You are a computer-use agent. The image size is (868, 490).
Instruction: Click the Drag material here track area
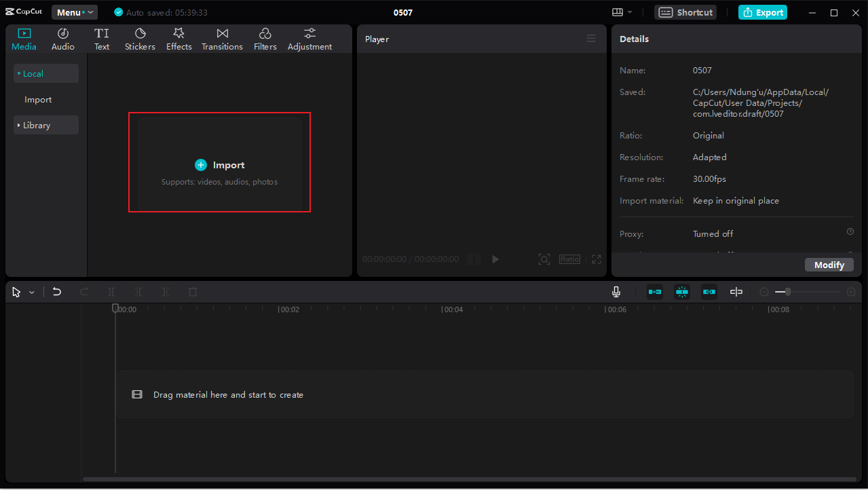pos(484,394)
